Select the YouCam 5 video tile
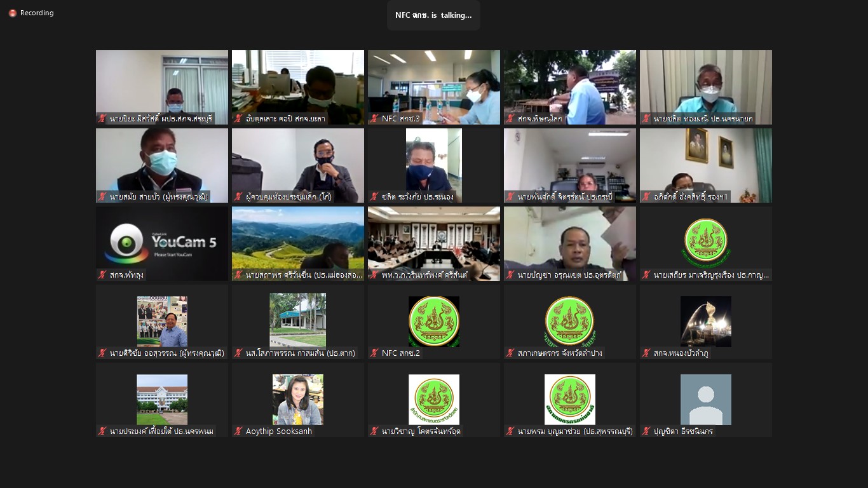Screen dimensions: 868x488 click(162, 243)
